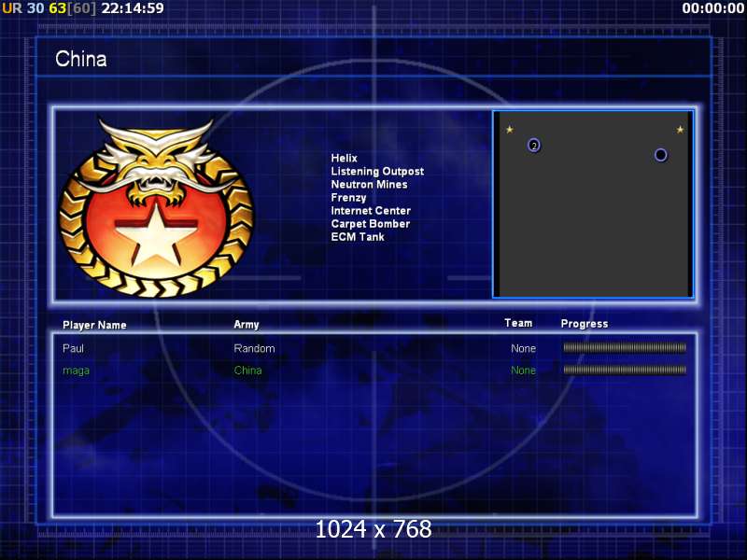
Task: Click the Army column header
Action: (247, 325)
